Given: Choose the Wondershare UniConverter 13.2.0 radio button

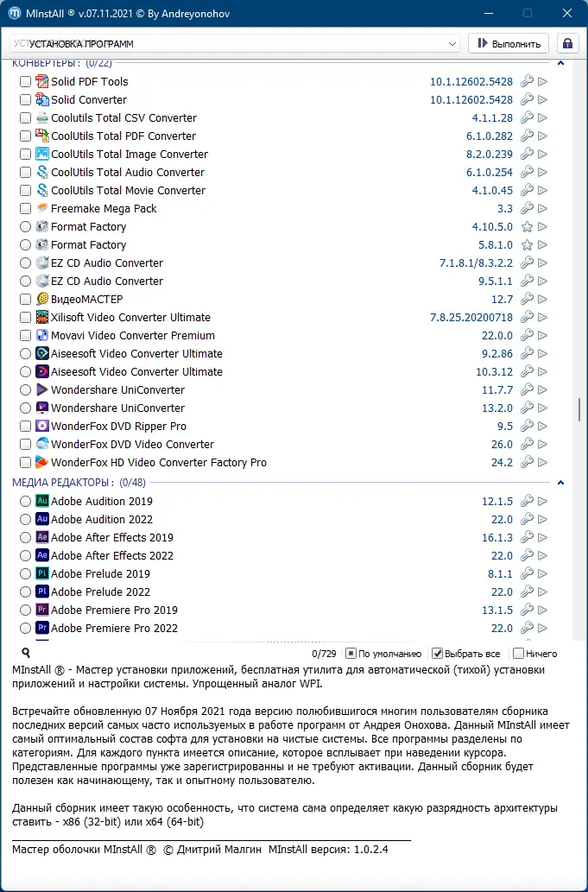Looking at the screenshot, I should coord(25,408).
